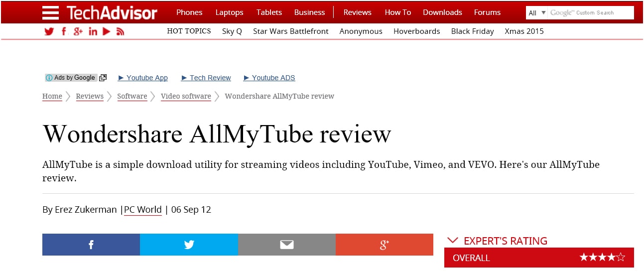Click the Ads by Google external icon

pos(103,78)
